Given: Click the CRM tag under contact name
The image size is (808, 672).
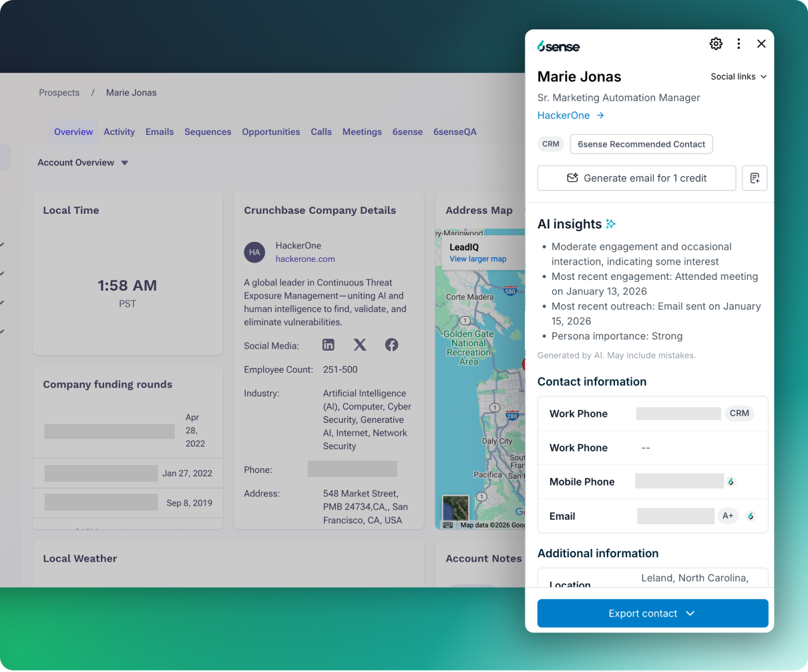Looking at the screenshot, I should tap(551, 144).
